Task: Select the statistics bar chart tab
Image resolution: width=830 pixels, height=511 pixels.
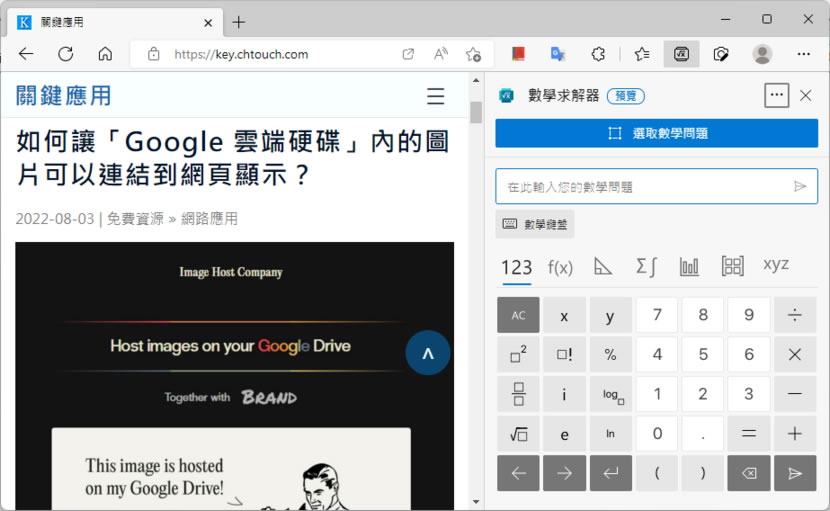Action: click(x=689, y=266)
